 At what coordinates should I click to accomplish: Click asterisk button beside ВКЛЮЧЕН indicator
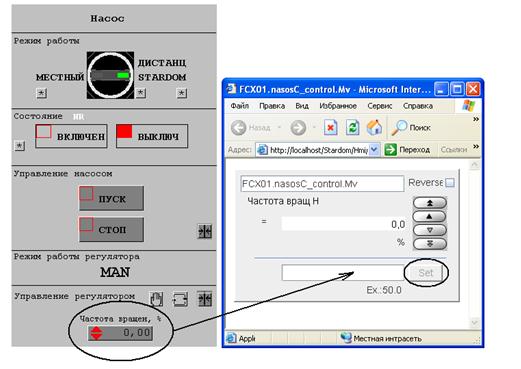tap(20, 146)
